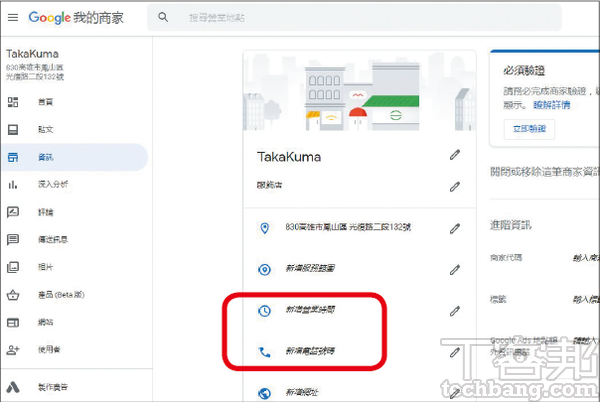Click the 貼文 posts icon

click(13, 130)
